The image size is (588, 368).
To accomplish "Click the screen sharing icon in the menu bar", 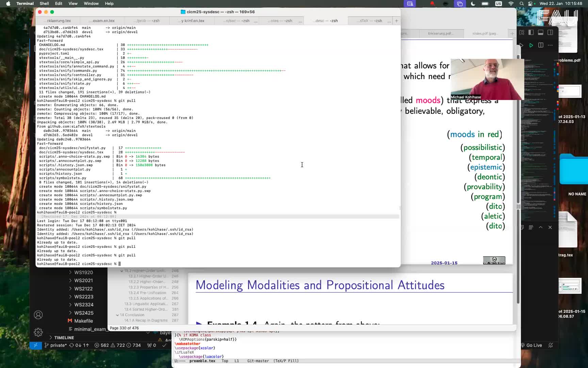I will [x=410, y=4].
